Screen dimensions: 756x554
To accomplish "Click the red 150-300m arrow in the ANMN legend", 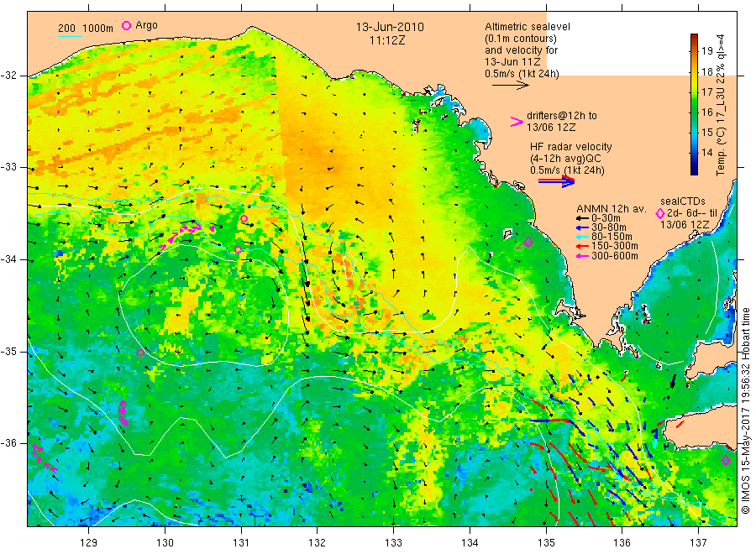I will click(x=582, y=246).
